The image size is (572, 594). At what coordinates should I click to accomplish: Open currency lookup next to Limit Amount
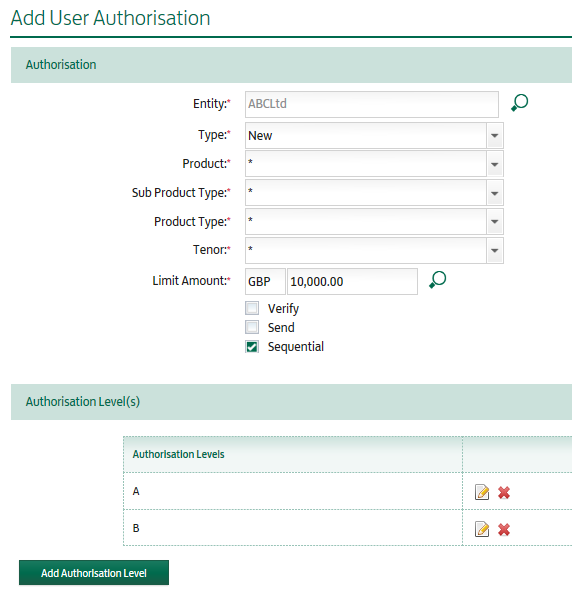click(x=438, y=280)
